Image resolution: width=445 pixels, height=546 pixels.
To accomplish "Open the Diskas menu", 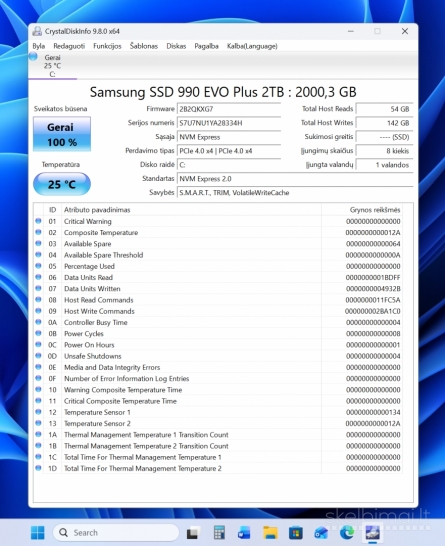I will click(176, 46).
